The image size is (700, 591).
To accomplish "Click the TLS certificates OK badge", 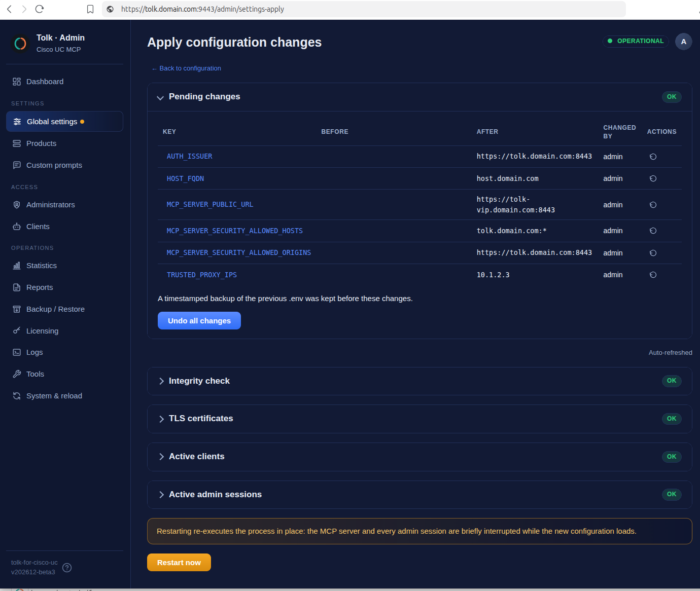I will click(x=672, y=419).
